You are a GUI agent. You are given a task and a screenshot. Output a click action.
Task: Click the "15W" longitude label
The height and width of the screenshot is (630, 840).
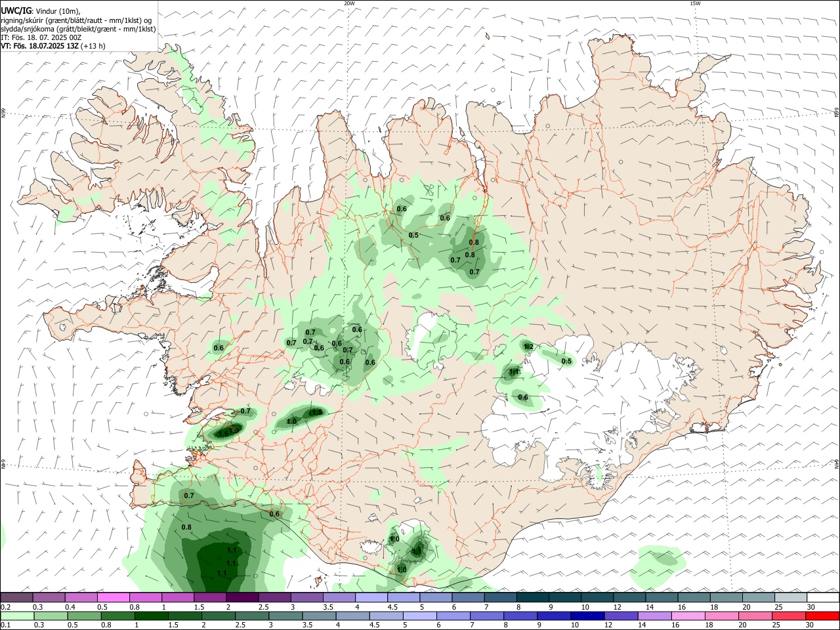tap(695, 3)
